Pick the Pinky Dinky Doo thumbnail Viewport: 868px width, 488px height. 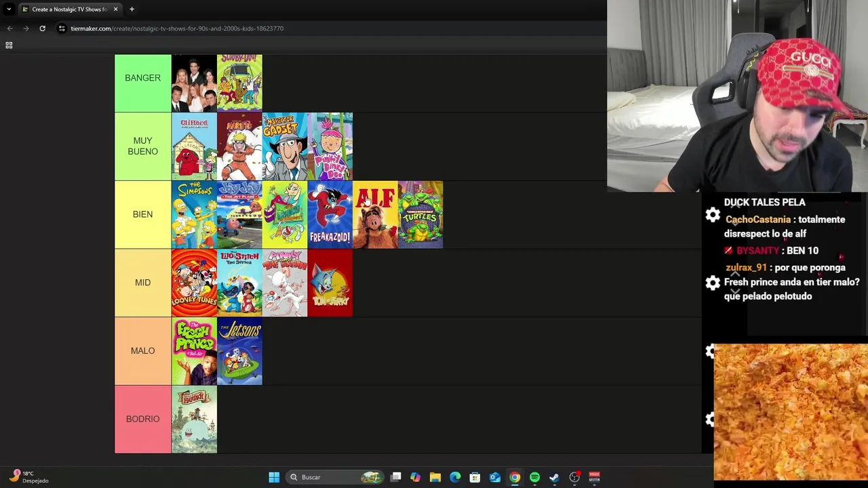coord(330,146)
